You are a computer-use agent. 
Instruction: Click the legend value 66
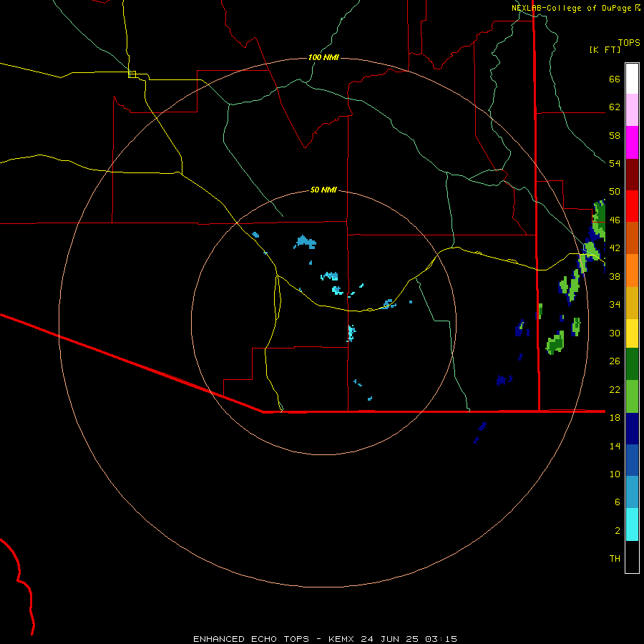pyautogui.click(x=615, y=79)
